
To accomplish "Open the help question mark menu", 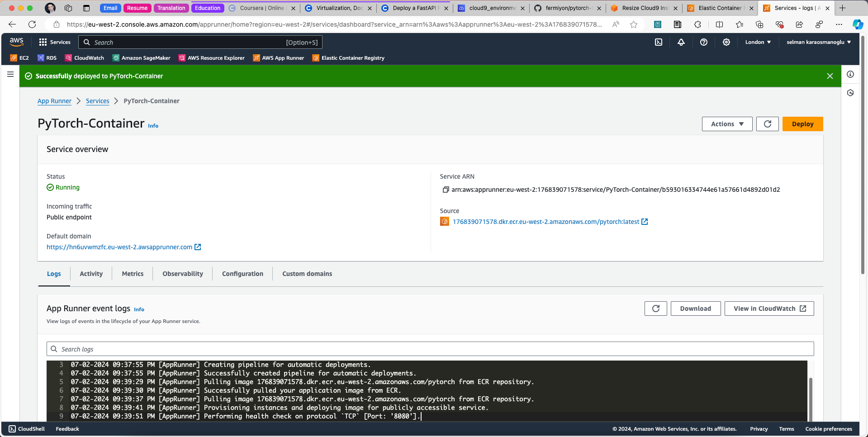I will [704, 42].
